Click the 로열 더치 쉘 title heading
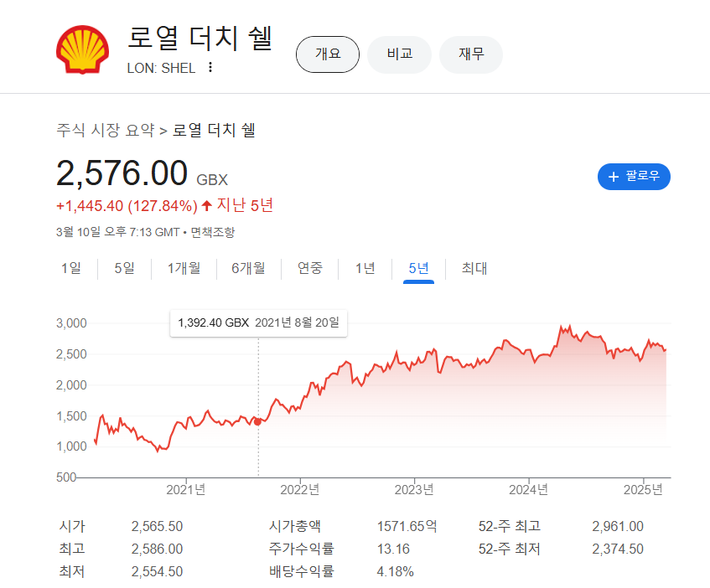Viewport: 710px width, 588px height. click(x=200, y=38)
